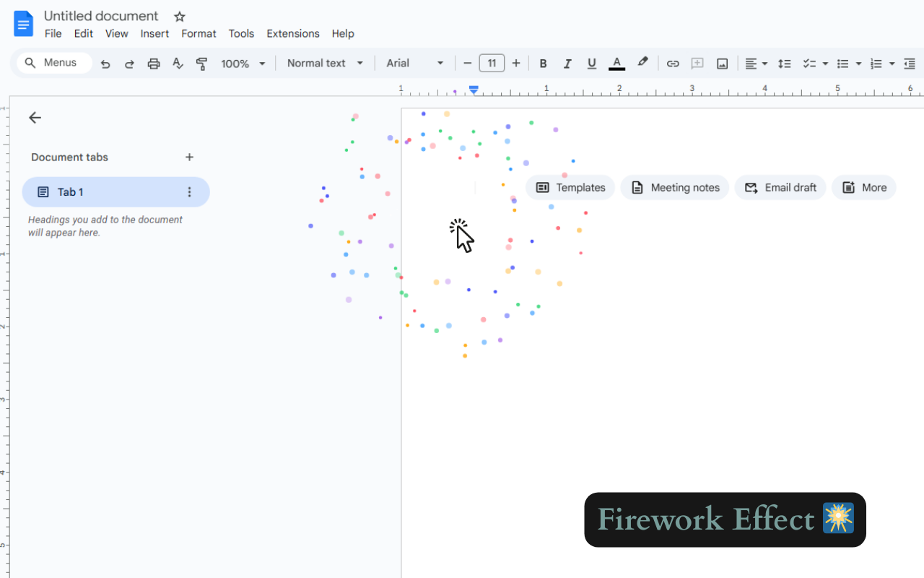This screenshot has width=924, height=578.
Task: Open the Edit menu
Action: [84, 33]
